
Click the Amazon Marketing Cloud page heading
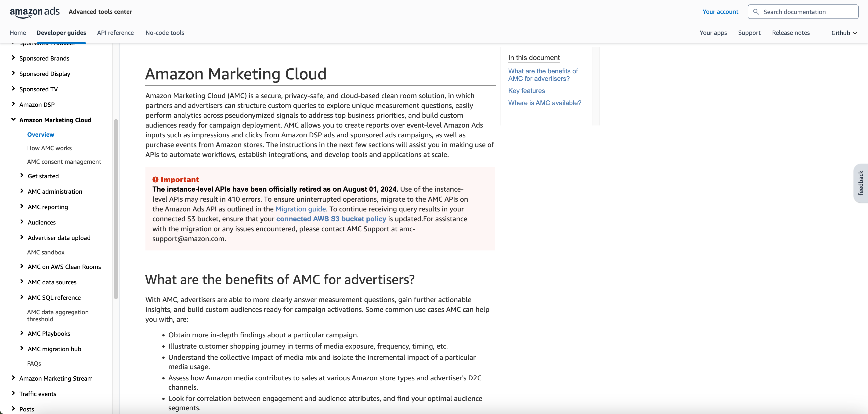tap(235, 74)
